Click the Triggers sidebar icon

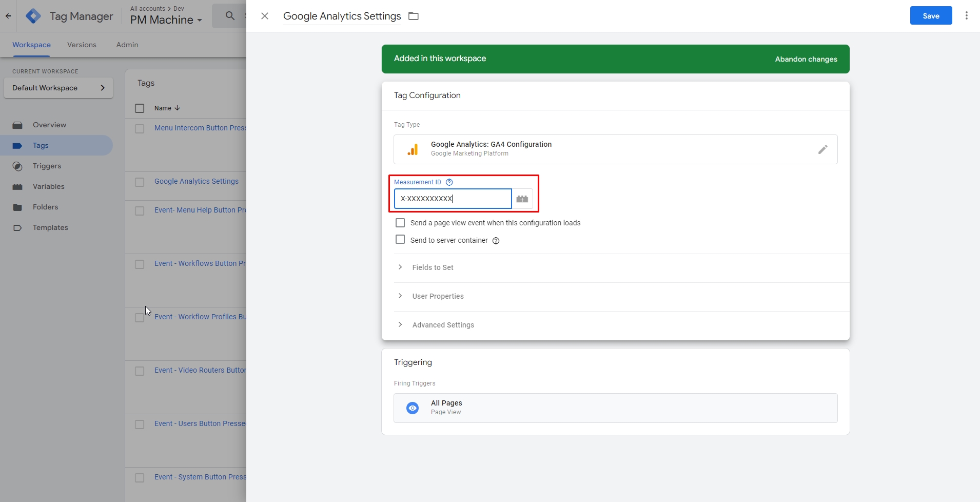click(17, 166)
